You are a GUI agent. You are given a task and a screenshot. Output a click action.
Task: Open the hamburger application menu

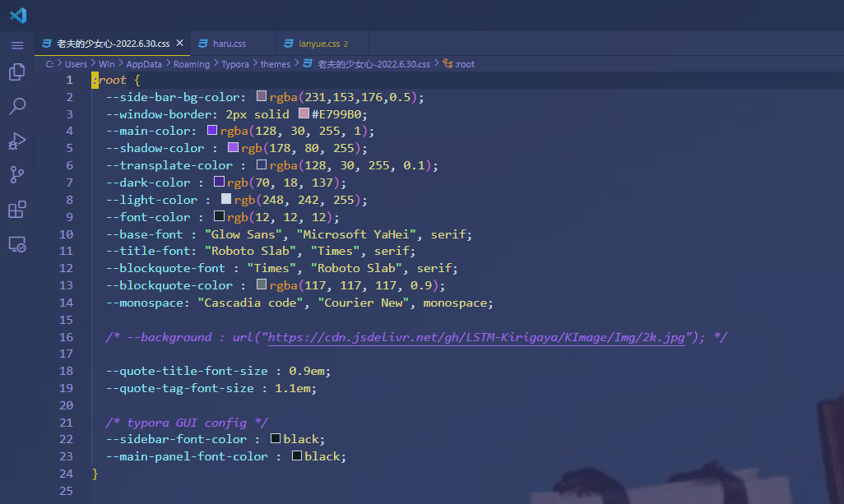pos(17,46)
